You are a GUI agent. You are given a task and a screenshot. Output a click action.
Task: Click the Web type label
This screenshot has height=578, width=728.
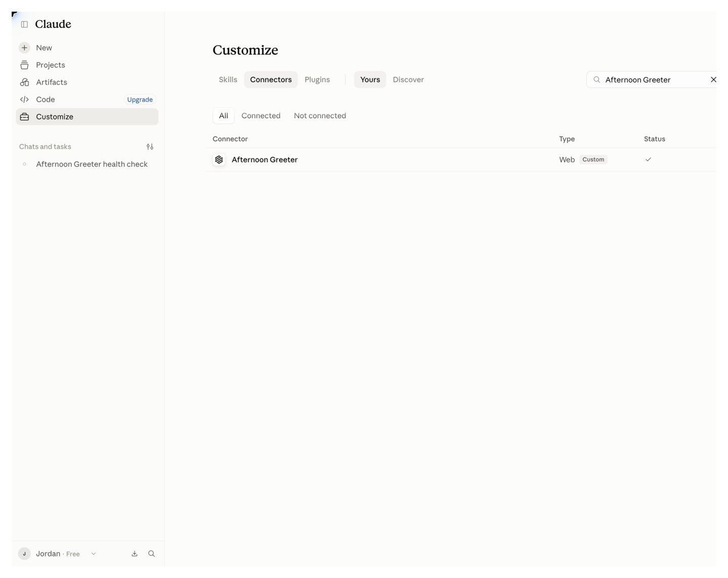567,160
